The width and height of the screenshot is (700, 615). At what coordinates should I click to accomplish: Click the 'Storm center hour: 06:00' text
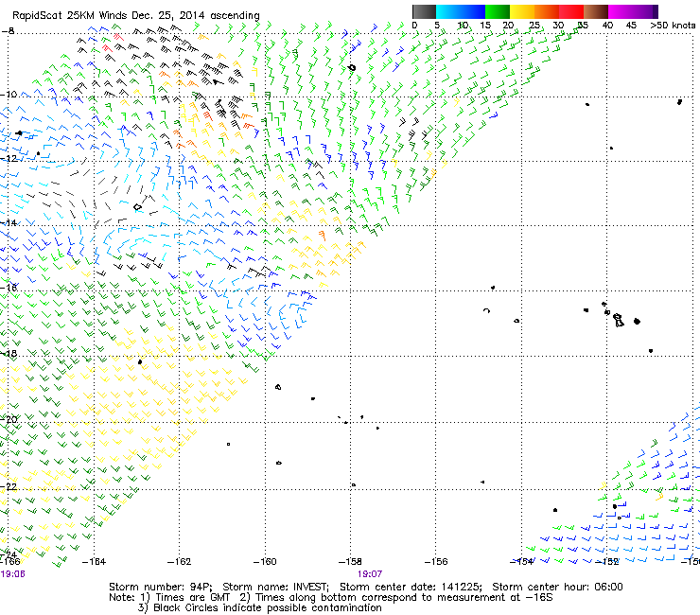(x=557, y=587)
